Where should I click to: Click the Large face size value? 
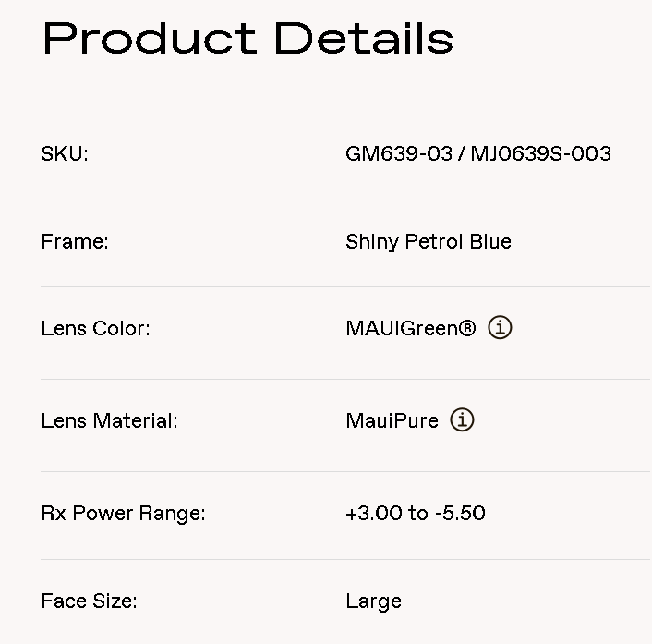pos(373,602)
